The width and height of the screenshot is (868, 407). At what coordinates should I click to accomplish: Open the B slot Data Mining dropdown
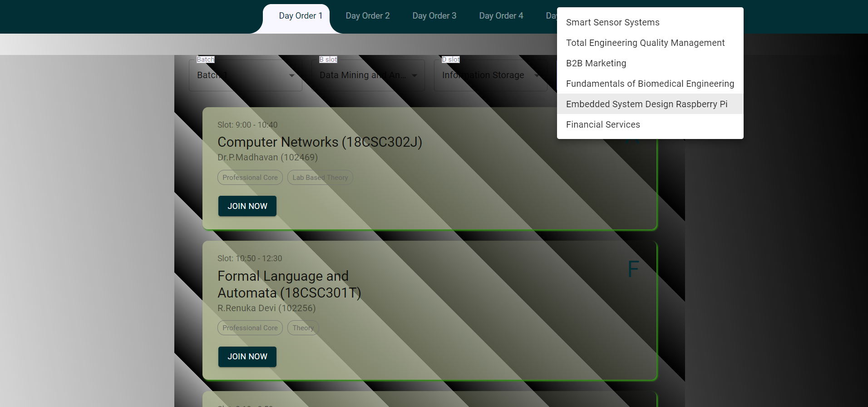[x=368, y=75]
